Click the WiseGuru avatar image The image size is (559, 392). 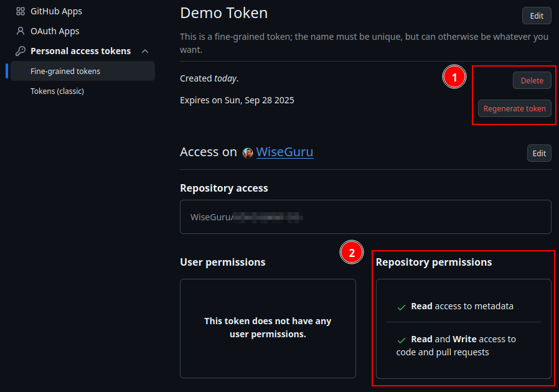pyautogui.click(x=247, y=153)
